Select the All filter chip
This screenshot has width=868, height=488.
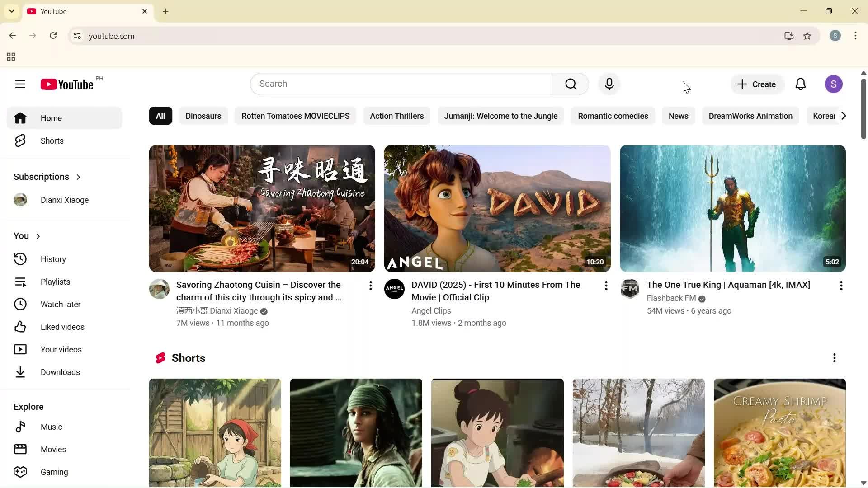160,116
